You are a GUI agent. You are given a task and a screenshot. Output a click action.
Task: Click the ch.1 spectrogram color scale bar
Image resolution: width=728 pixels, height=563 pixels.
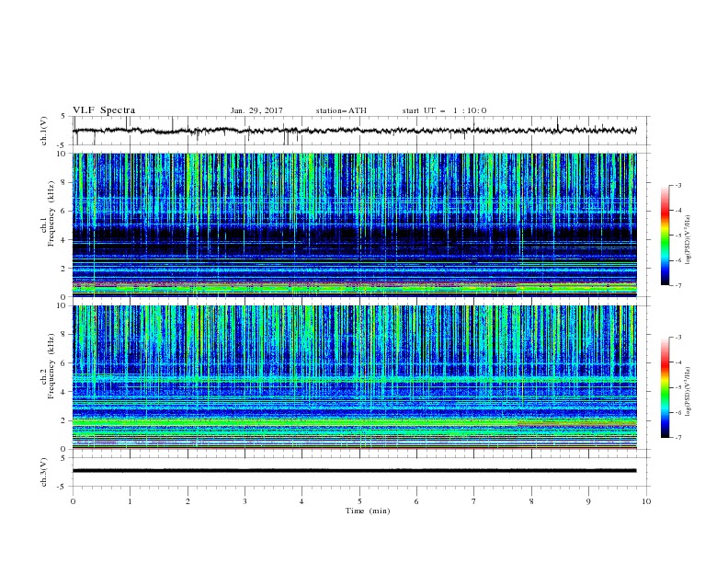point(665,235)
